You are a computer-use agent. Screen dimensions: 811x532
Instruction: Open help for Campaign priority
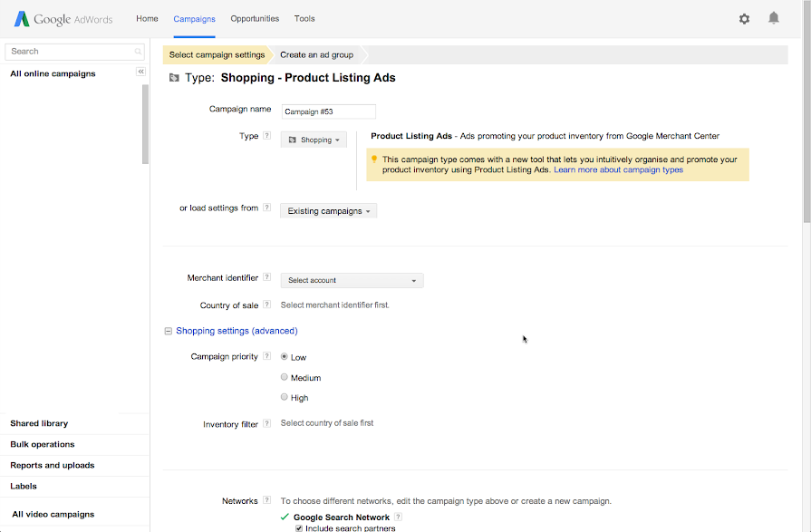(267, 356)
